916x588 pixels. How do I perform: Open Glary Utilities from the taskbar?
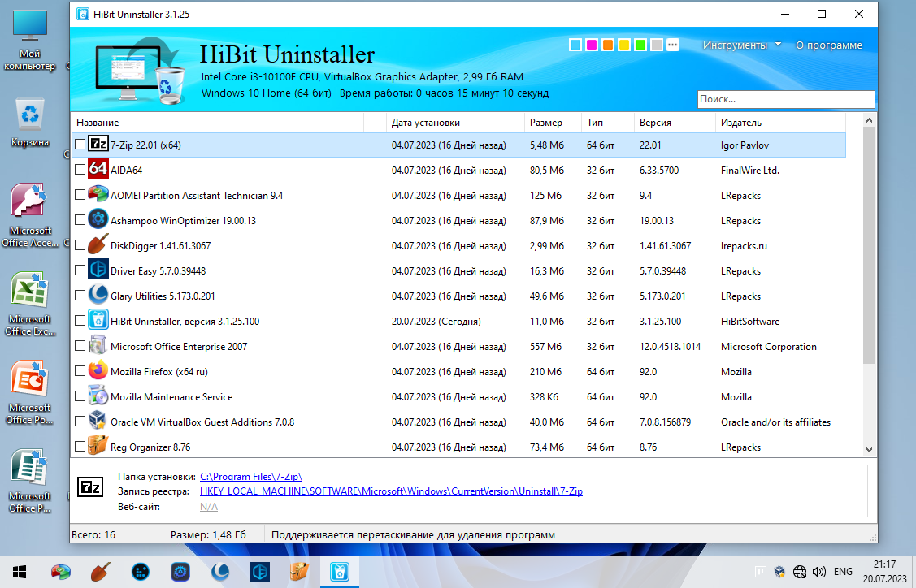tap(219, 572)
